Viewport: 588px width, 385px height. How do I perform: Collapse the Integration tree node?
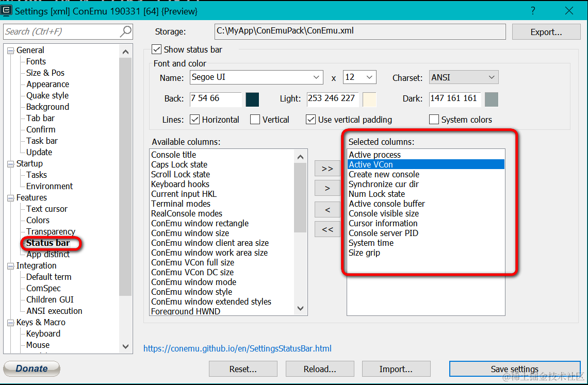tap(10, 266)
